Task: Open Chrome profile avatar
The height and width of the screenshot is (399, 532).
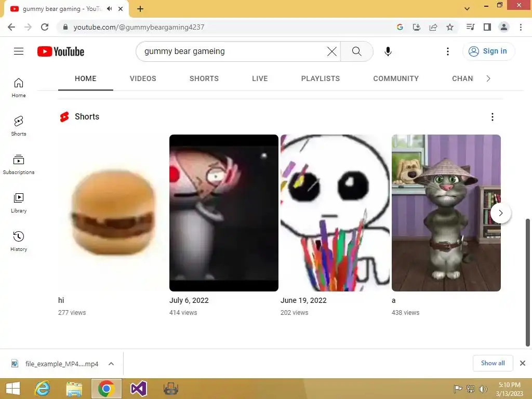Action: coord(504,27)
